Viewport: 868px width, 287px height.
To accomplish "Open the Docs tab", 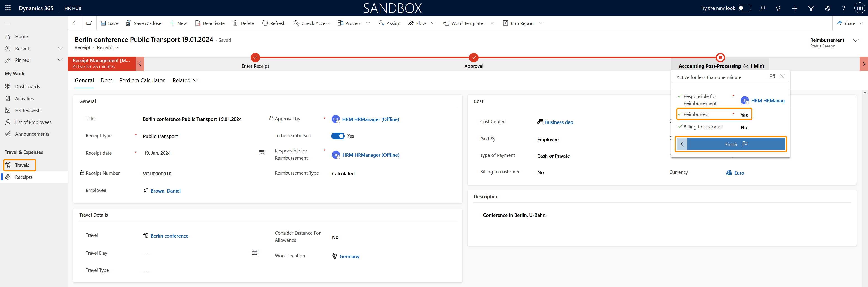I will (x=106, y=80).
